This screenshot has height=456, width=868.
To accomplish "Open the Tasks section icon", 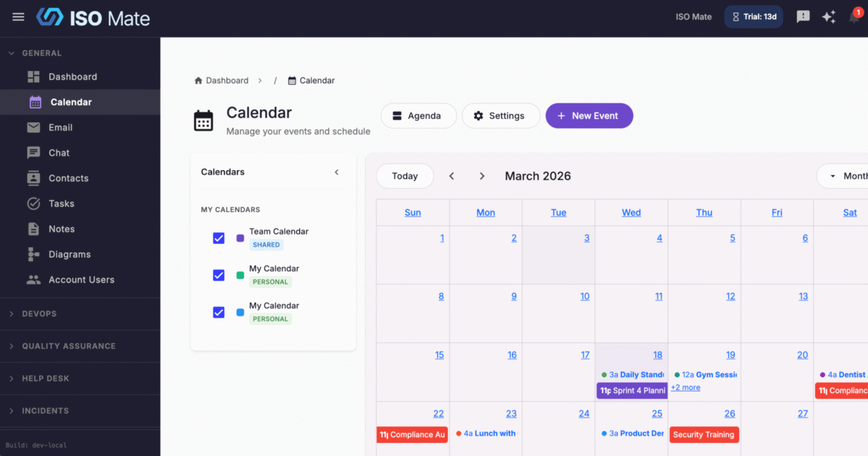I will click(x=35, y=203).
